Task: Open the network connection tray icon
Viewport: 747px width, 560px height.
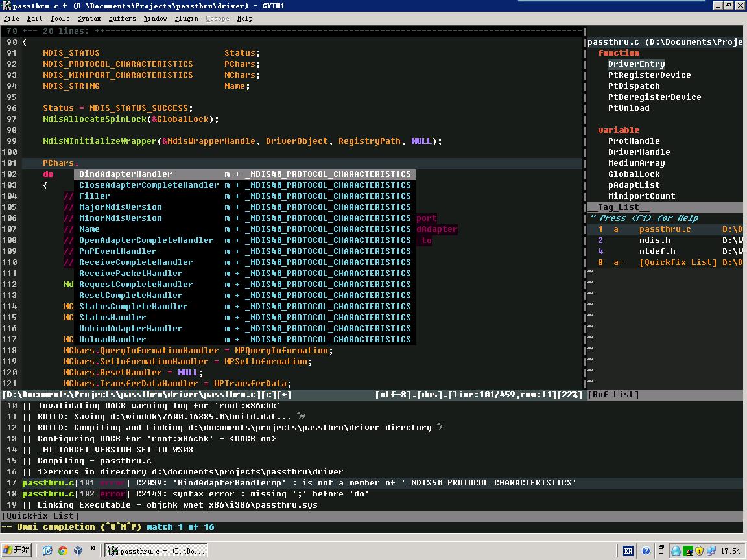Action: tap(711, 551)
